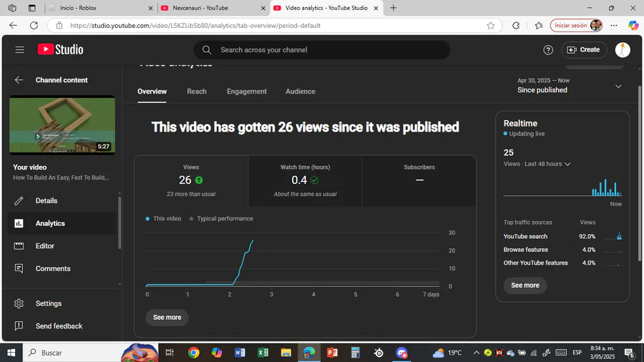The image size is (644, 362).
Task: Open the Calculator from the taskbar
Action: pyautogui.click(x=355, y=353)
